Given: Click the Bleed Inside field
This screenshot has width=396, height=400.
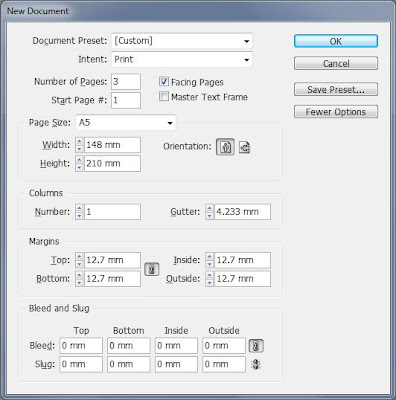Looking at the screenshot, I should point(176,346).
